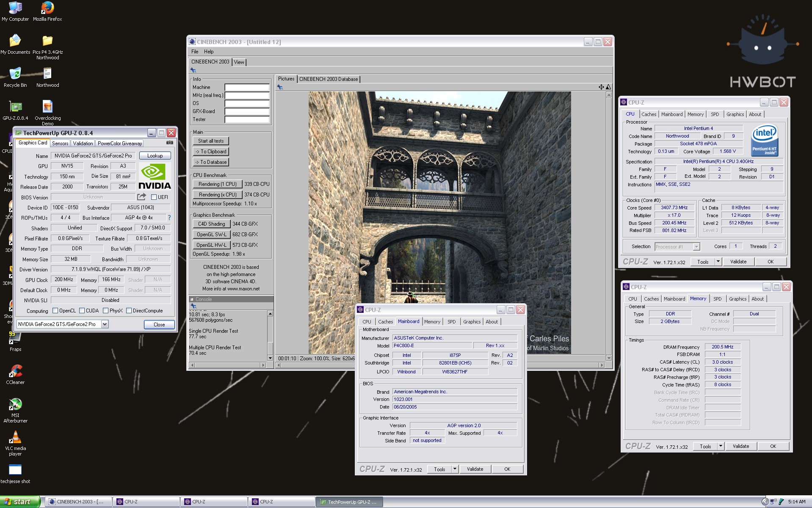Open Northwood text file icon
Viewport: 812px width, 508px height.
[47, 77]
